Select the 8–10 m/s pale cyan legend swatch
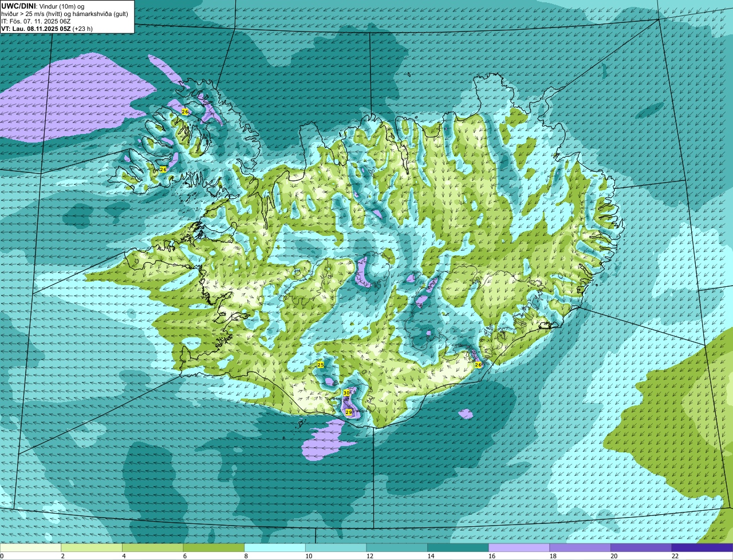The image size is (733, 560). (x=275, y=547)
